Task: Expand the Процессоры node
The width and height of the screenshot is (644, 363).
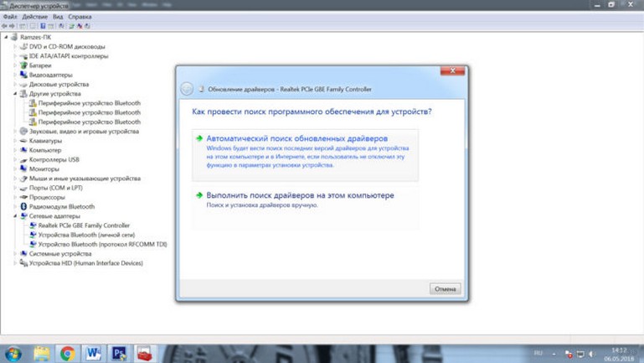Action: coord(15,197)
